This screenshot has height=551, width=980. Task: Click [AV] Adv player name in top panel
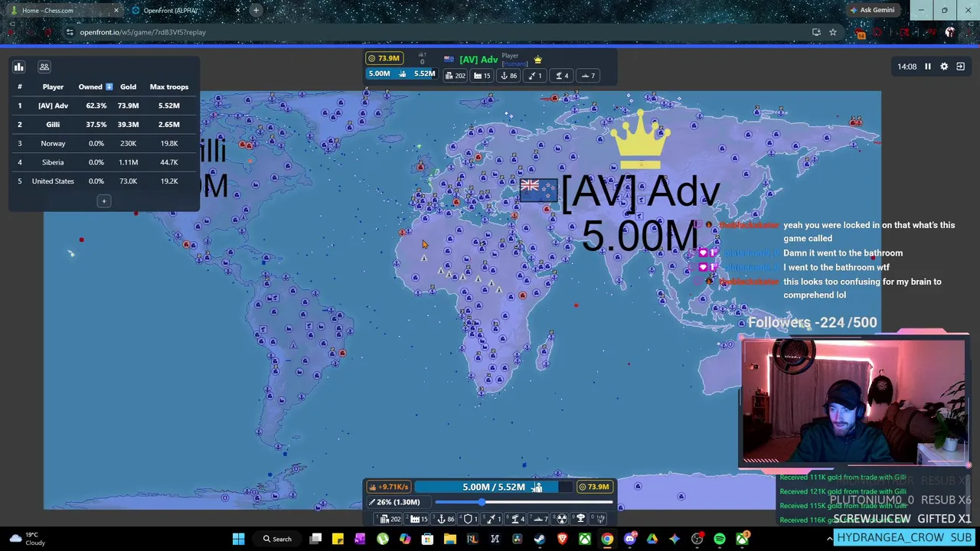point(479,60)
